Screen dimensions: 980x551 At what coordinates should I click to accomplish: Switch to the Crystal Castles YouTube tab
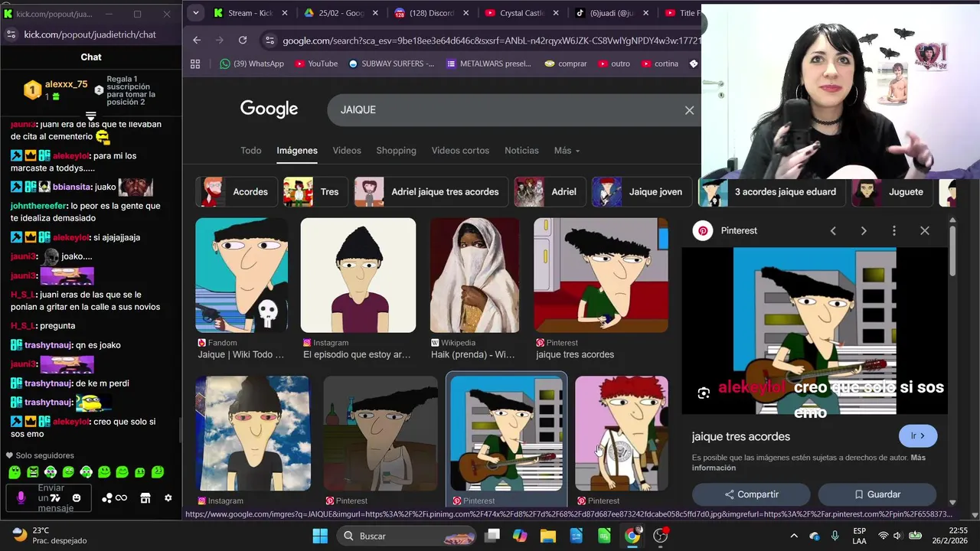point(522,13)
